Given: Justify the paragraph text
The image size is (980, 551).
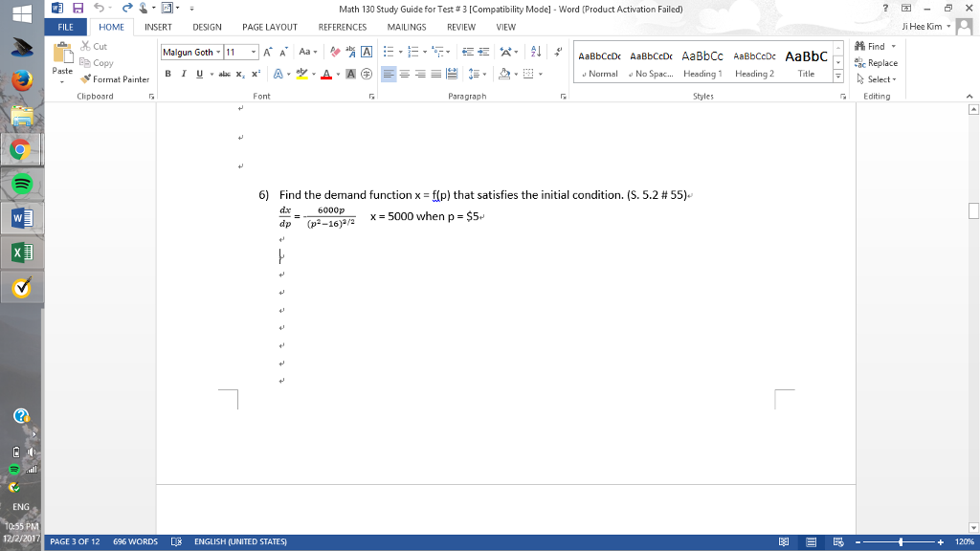Looking at the screenshot, I should point(435,74).
